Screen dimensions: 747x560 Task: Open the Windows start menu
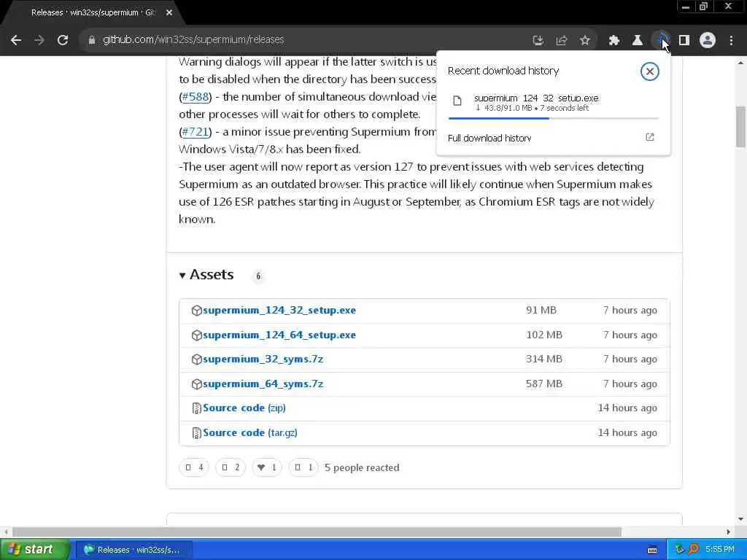click(34, 550)
